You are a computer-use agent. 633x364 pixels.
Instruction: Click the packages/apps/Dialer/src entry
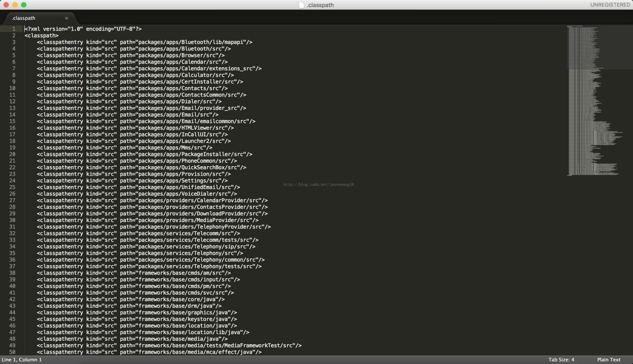coord(129,101)
